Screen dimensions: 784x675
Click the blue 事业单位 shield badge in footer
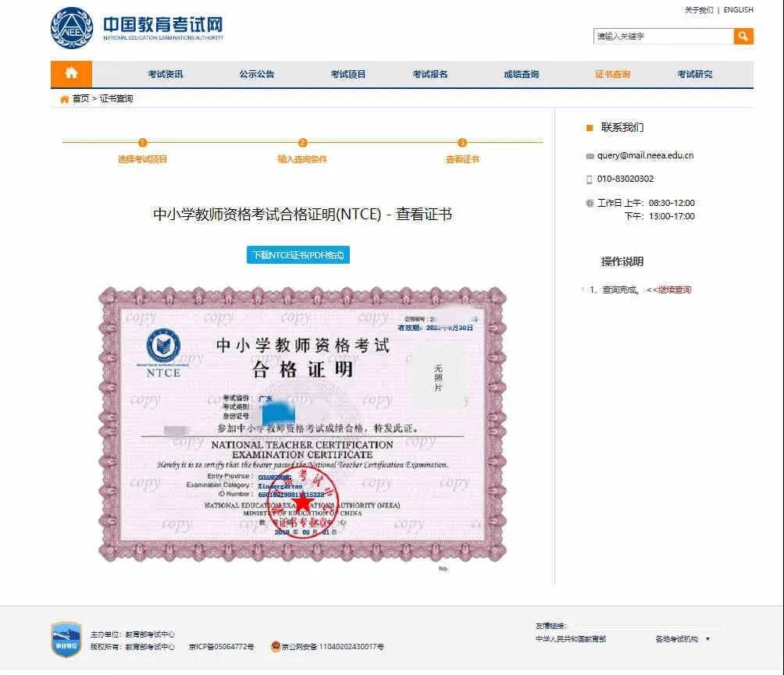click(66, 639)
